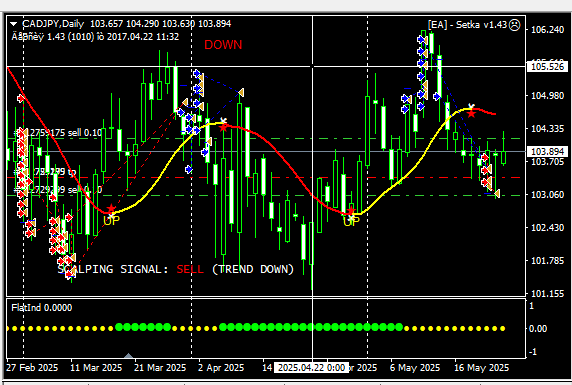Click the 106.240 price scale value
The width and height of the screenshot is (572, 385).
pos(547,30)
